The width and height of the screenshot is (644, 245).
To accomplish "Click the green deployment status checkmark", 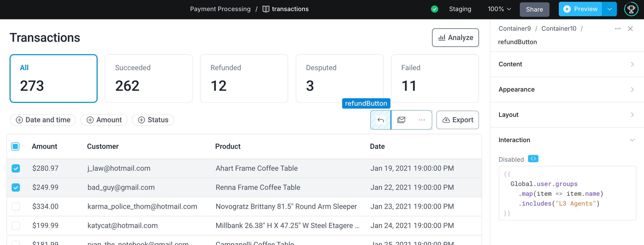I will pyautogui.click(x=435, y=9).
